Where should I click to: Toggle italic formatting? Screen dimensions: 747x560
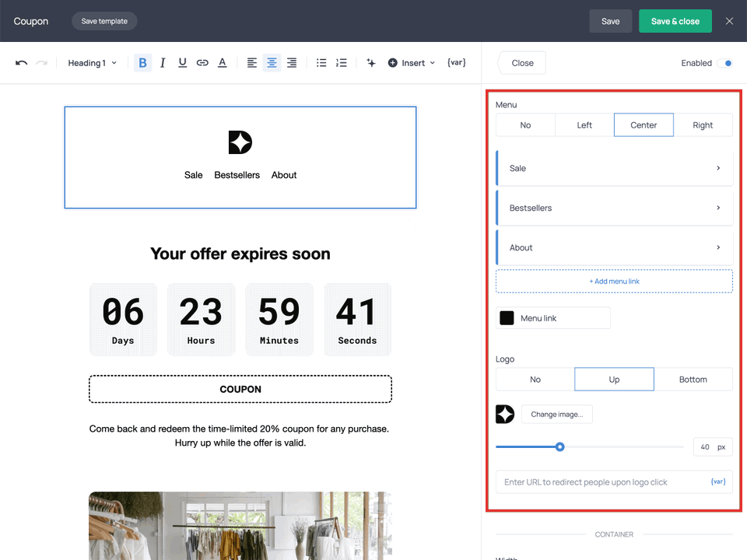tap(162, 63)
